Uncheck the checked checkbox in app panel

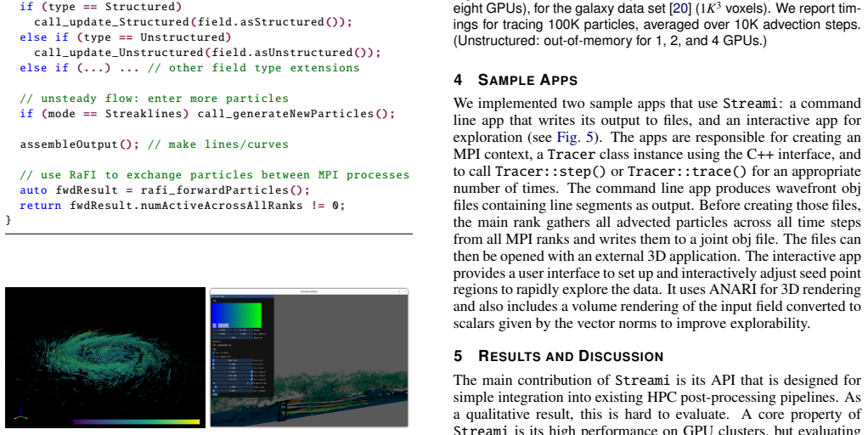(214, 353)
